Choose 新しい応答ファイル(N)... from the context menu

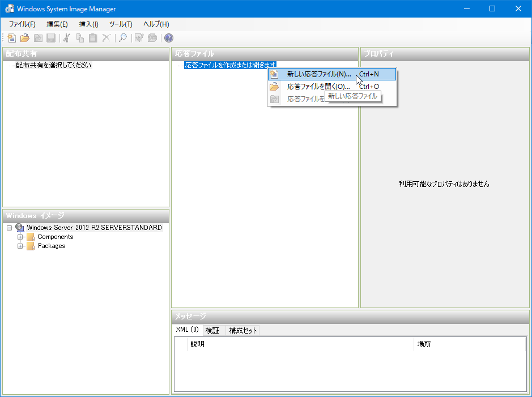(x=332, y=74)
